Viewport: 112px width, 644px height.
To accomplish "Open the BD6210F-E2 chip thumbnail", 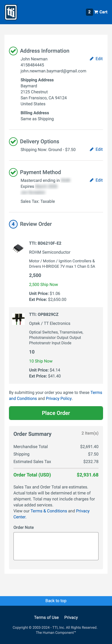I will tap(18, 248).
